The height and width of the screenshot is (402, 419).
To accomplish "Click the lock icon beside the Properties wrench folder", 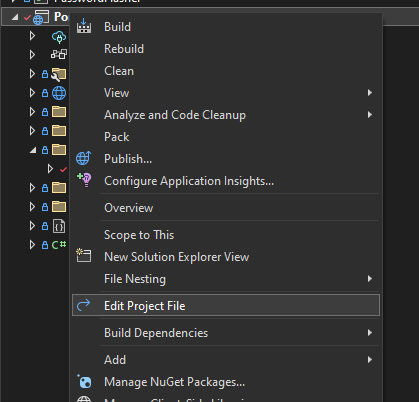I will (45, 74).
